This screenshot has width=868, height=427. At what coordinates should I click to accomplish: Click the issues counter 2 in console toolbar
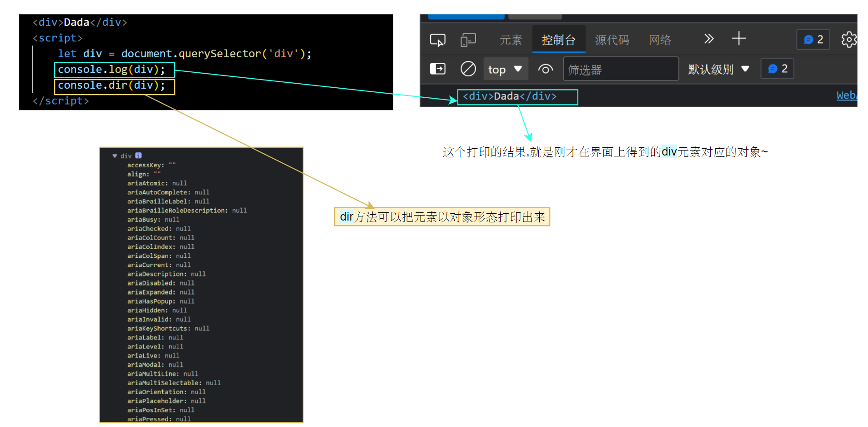(x=777, y=69)
